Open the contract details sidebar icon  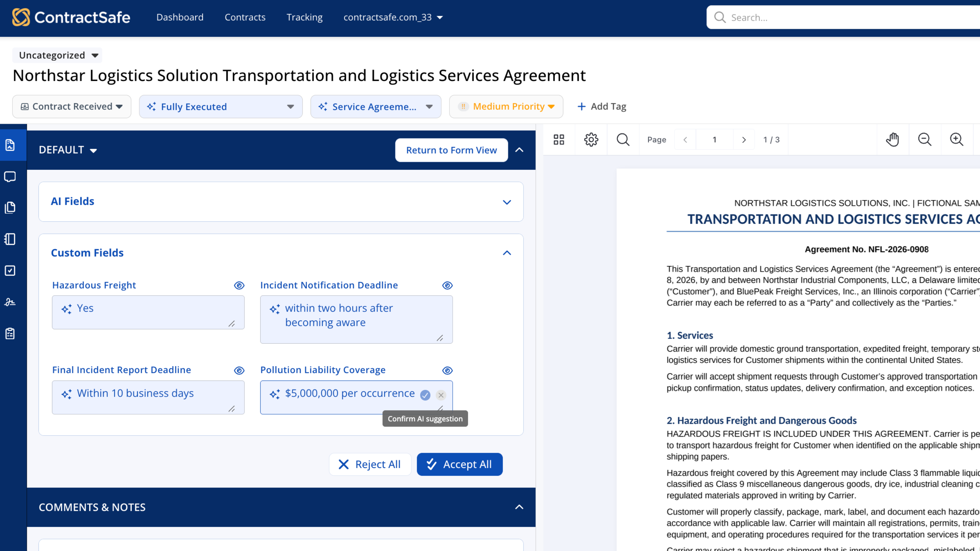pos(10,145)
